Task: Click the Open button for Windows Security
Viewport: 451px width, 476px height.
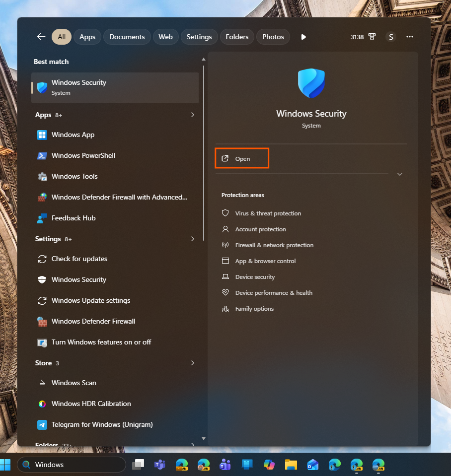Action: 242,158
